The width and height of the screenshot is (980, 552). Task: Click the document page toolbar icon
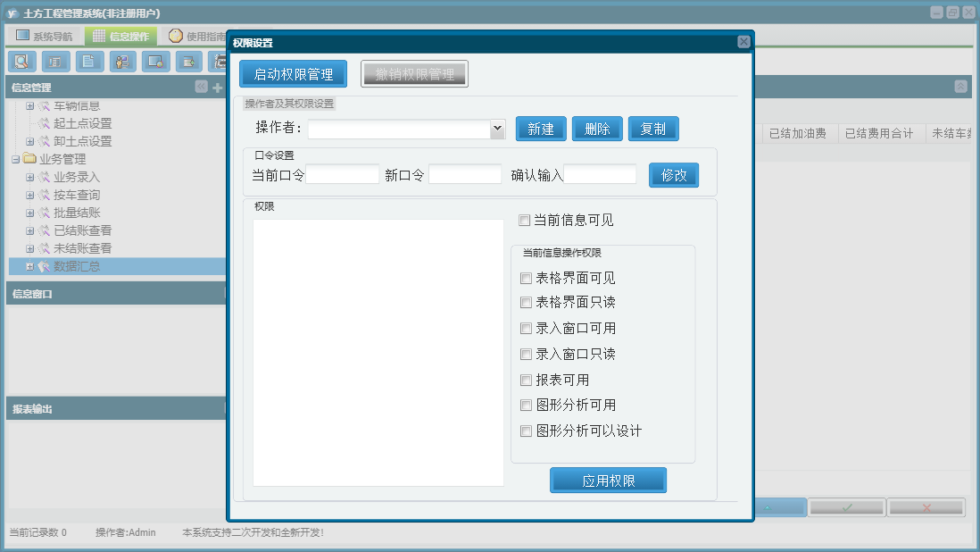click(89, 62)
